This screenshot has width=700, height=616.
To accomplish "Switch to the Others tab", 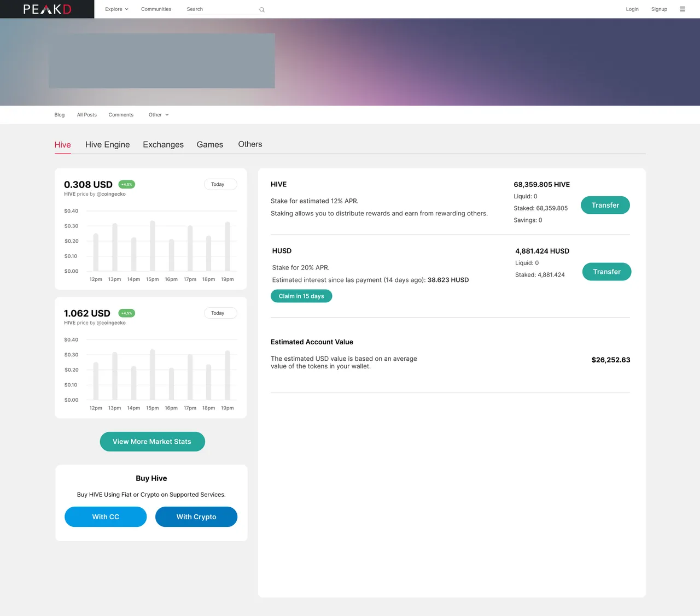I will pos(250,144).
